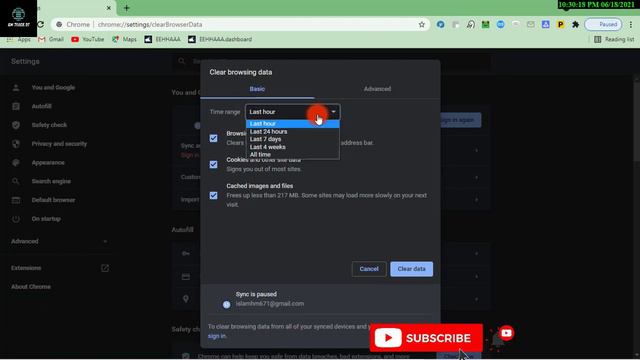The image size is (640, 360).
Task: Open Chrome three-dot menu
Action: [631, 25]
